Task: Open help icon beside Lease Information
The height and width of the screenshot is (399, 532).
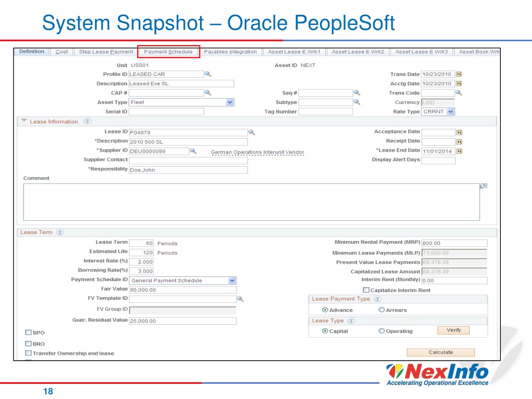Action: point(87,121)
